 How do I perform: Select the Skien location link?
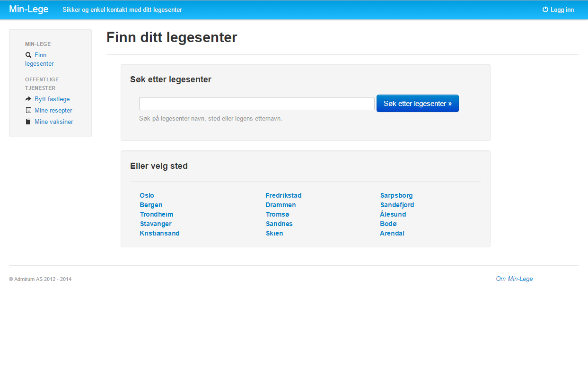click(x=274, y=233)
